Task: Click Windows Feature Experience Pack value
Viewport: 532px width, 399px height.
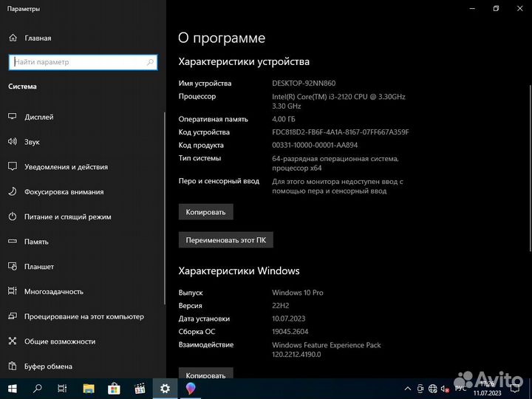Action: pyautogui.click(x=327, y=349)
